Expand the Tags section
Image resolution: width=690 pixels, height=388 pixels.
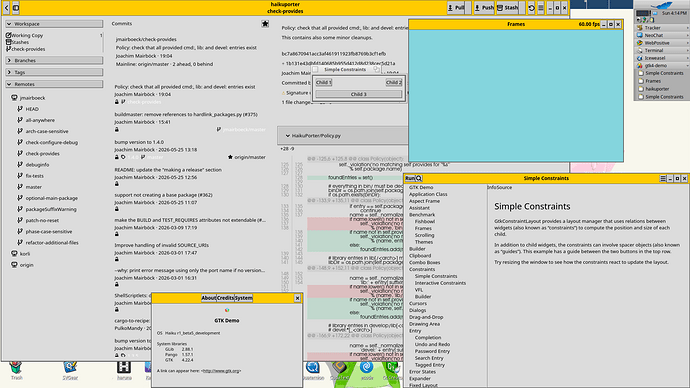[54, 72]
